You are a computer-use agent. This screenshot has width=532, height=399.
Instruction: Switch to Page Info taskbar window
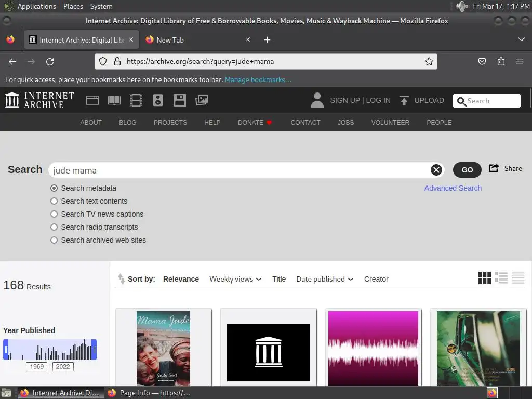(149, 393)
